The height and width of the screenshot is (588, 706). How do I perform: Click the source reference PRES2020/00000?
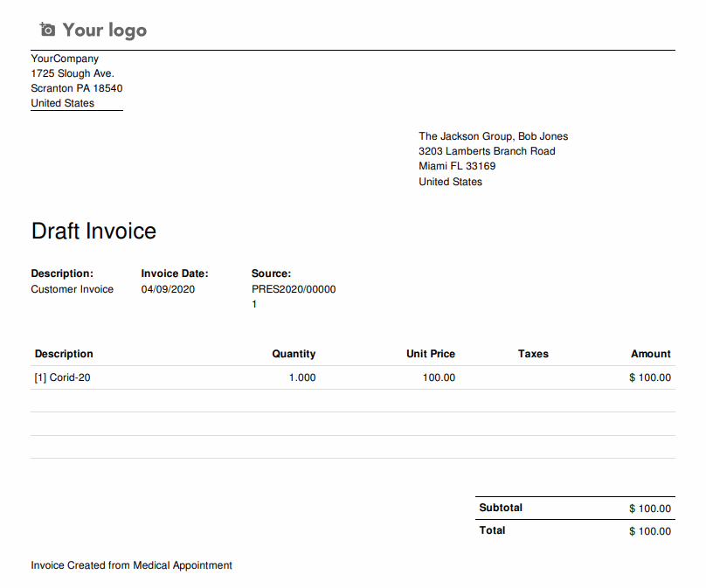pyautogui.click(x=293, y=289)
